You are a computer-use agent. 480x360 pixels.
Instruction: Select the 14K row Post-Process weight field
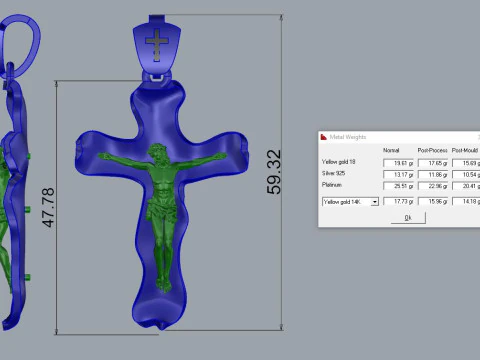tap(433, 201)
